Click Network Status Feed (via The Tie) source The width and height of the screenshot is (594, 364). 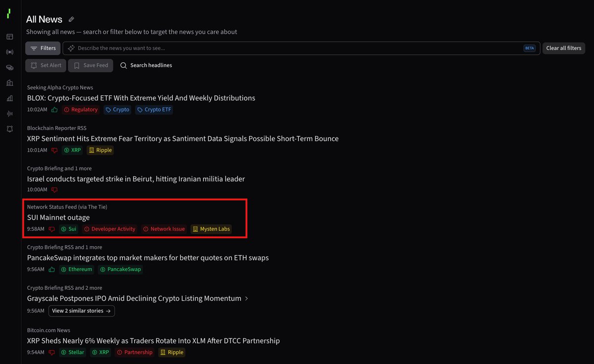pos(67,207)
